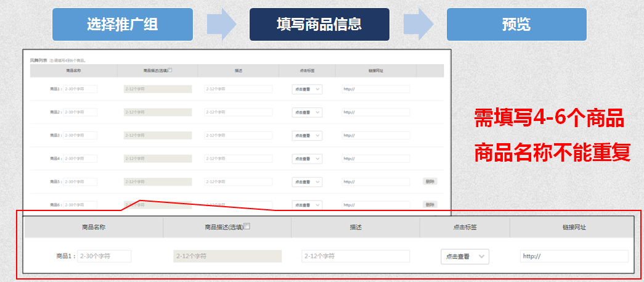Click the arrow before 预览 step
This screenshot has height=282, width=644.
(x=418, y=25)
